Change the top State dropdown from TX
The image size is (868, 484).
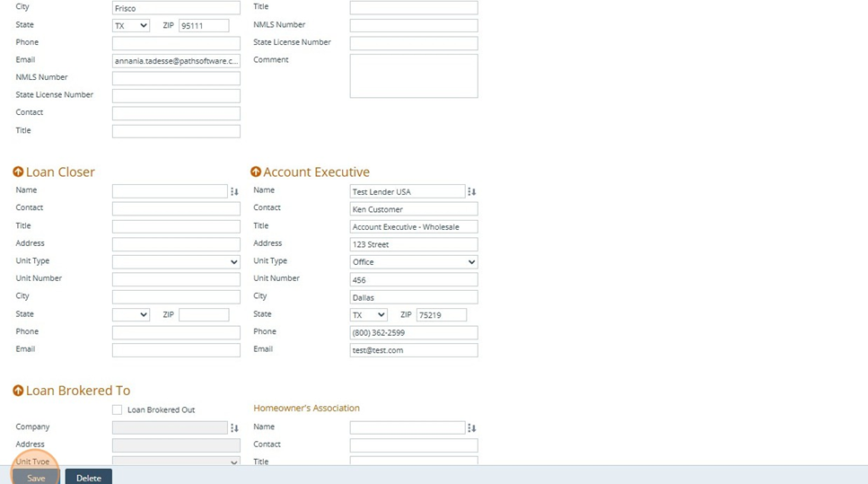[131, 26]
